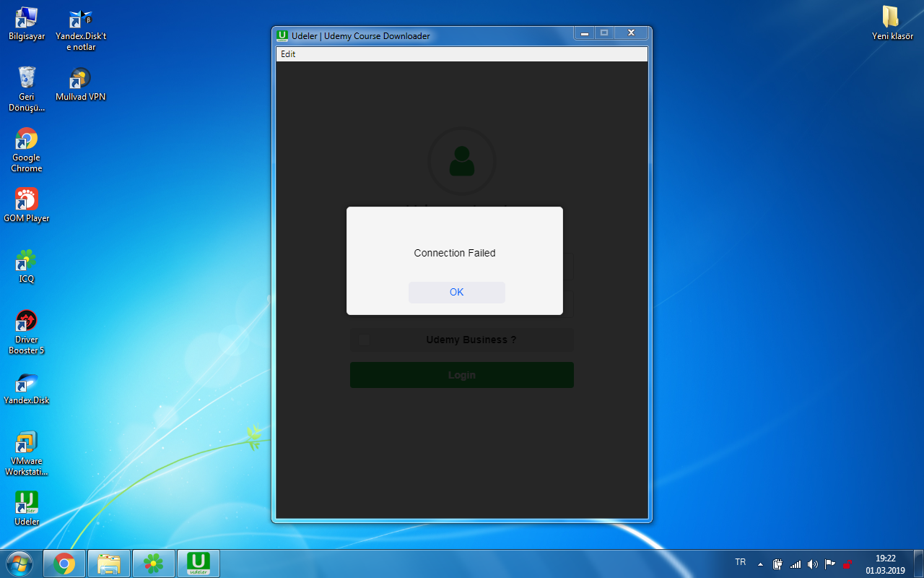Select the Bilgisayar desktop icon
924x578 pixels.
pyautogui.click(x=27, y=24)
